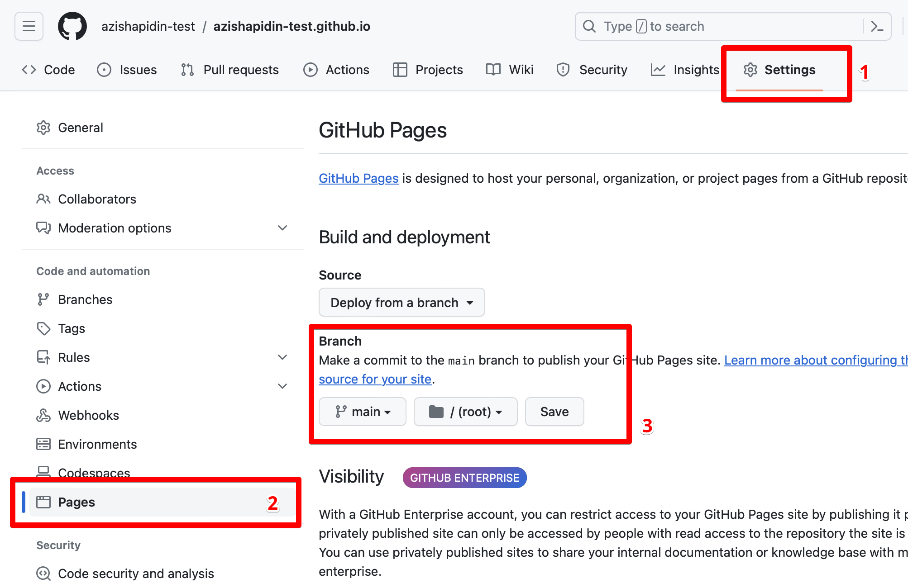Viewport: 908px width, 588px height.
Task: Open the Deploy from a branch dropdown
Action: [x=401, y=302]
